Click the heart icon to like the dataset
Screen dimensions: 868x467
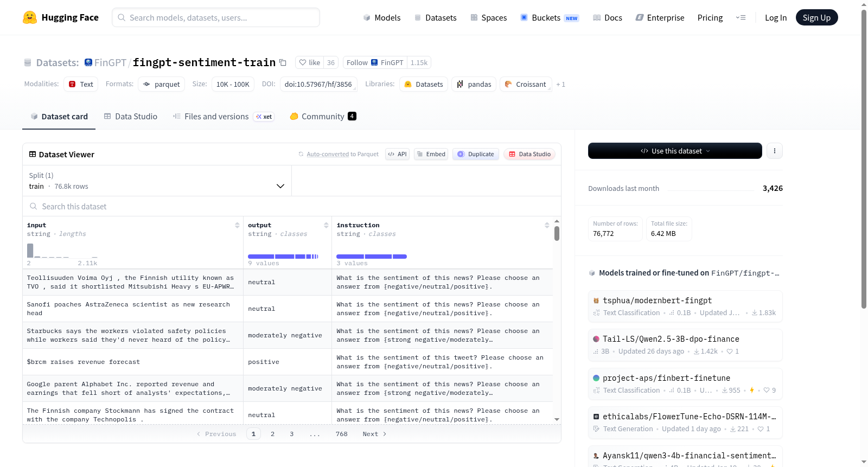[x=303, y=62]
